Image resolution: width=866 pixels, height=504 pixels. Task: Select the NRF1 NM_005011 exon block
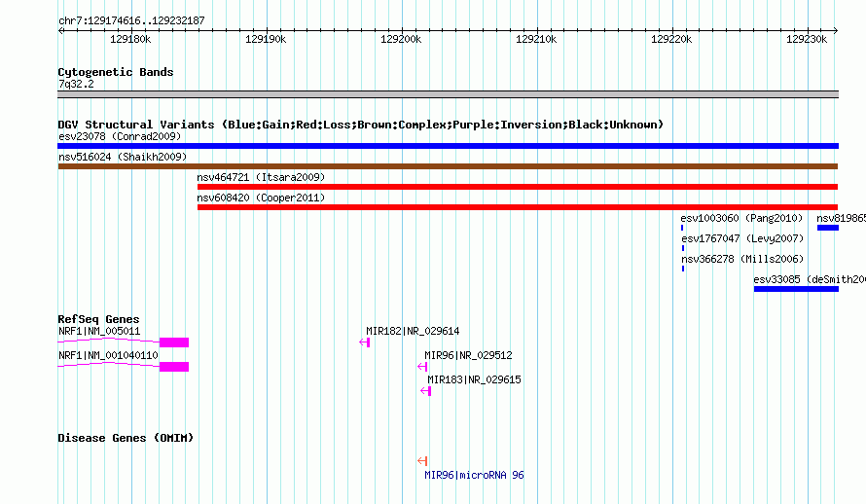tap(174, 342)
